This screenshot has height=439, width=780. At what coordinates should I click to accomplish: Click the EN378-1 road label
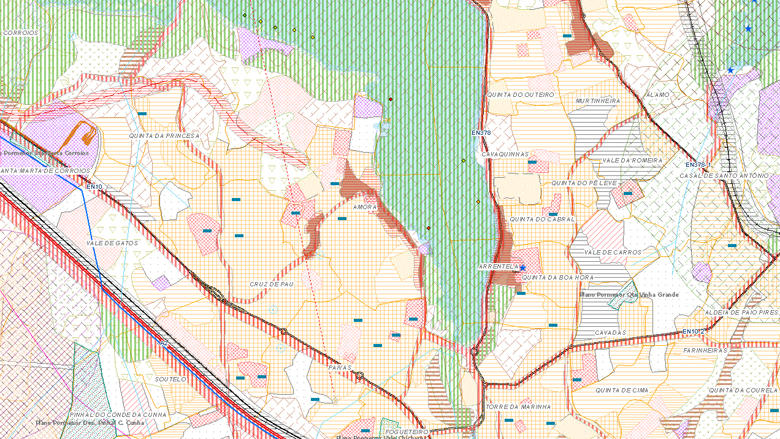[697, 164]
